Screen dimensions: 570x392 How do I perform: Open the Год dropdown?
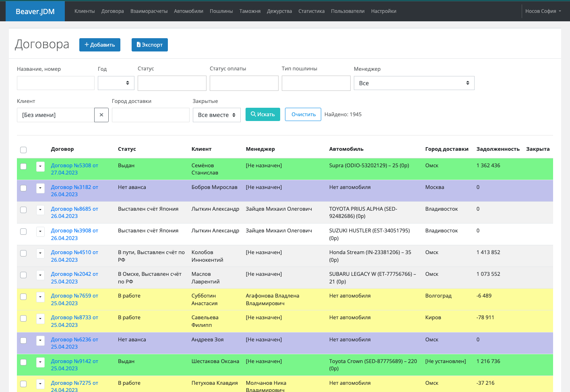click(x=116, y=83)
